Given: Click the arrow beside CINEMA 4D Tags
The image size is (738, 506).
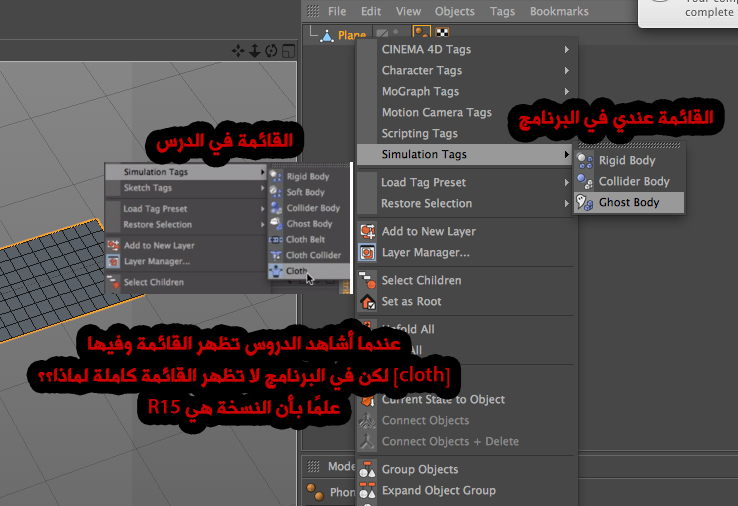Looking at the screenshot, I should pos(567,49).
